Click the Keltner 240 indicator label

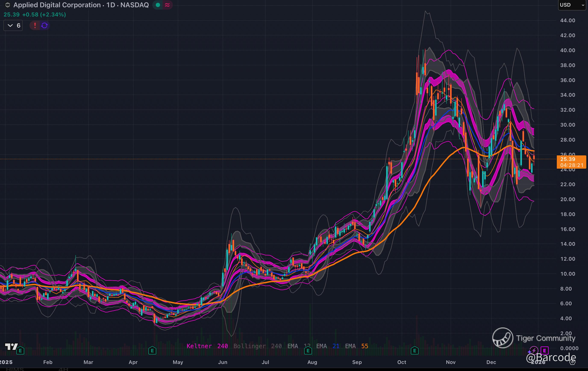[207, 346]
